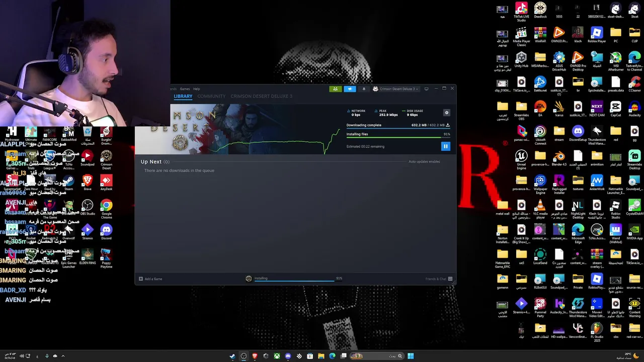Viewport: 644px width, 362px height.
Task: Open Pummel Party desktop icon
Action: [540, 308]
